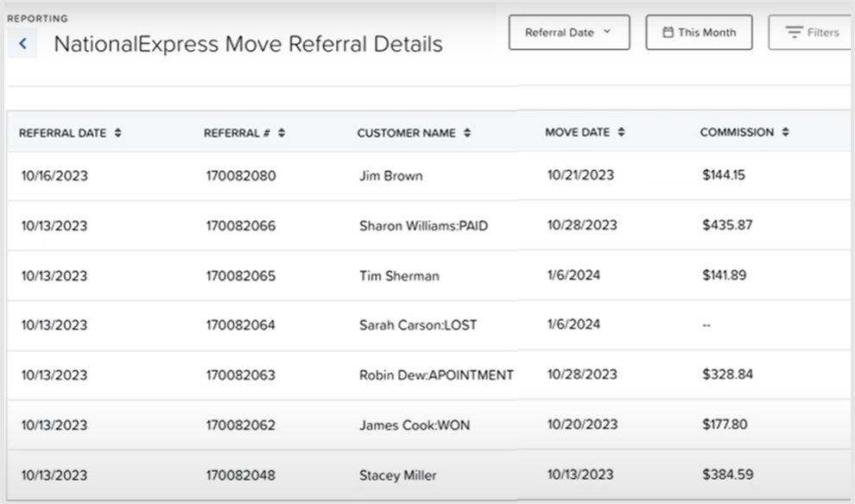Open the Filters panel
855x504 pixels.
pyautogui.click(x=819, y=32)
